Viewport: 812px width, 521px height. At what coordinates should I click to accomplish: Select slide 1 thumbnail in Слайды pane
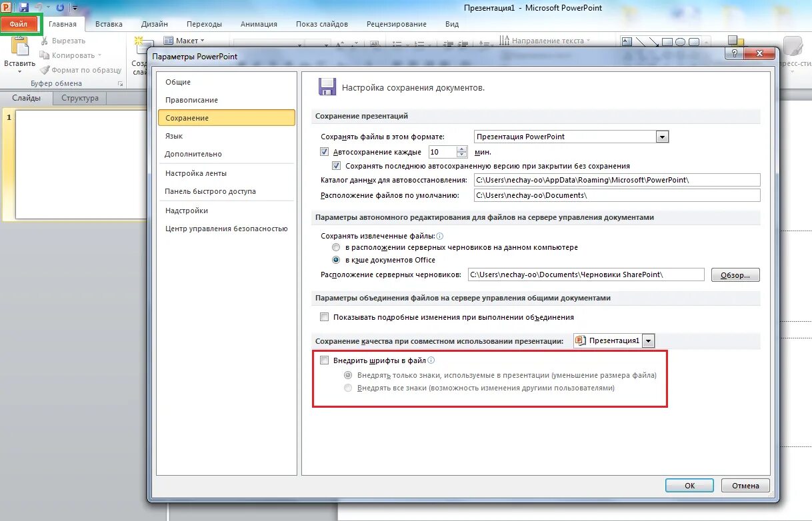pyautogui.click(x=81, y=165)
